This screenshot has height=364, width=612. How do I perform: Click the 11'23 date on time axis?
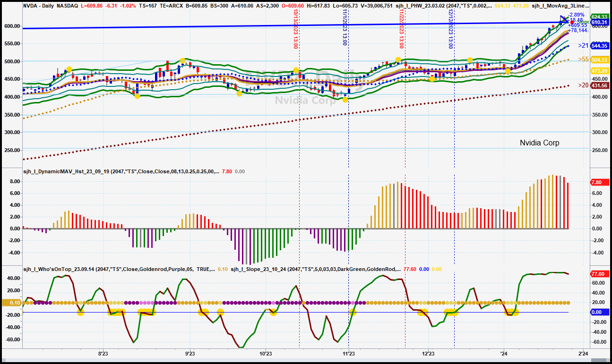(x=348, y=353)
